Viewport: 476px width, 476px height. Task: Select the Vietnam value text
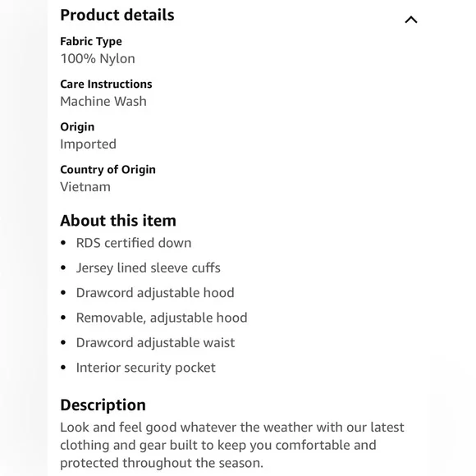tap(85, 187)
